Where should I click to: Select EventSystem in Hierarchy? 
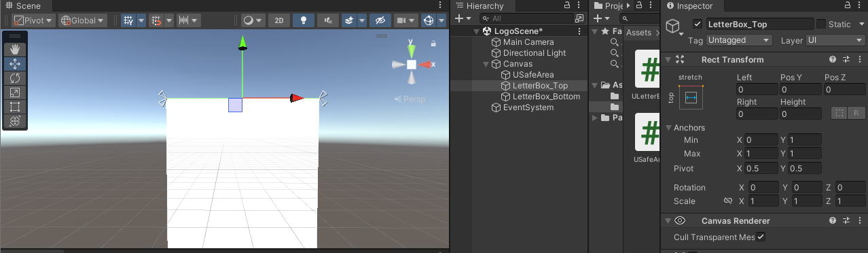528,107
